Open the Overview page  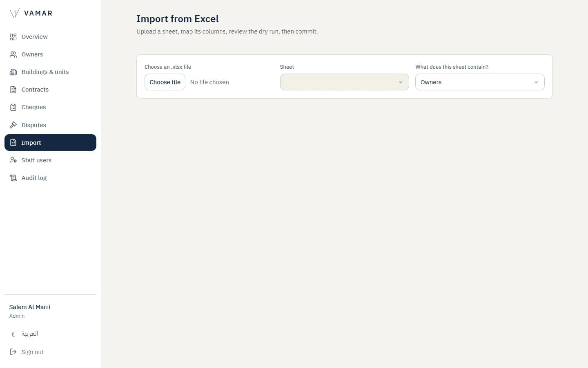point(50,37)
